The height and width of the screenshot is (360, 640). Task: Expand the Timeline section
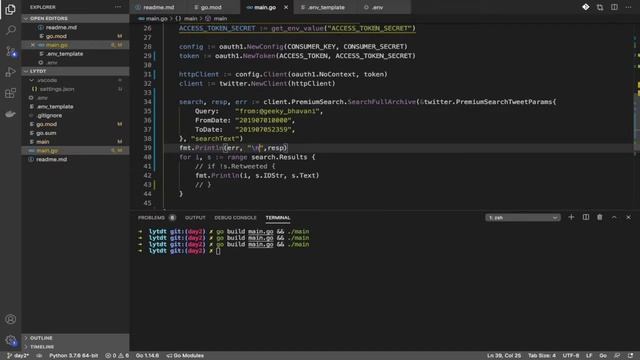click(x=76, y=347)
